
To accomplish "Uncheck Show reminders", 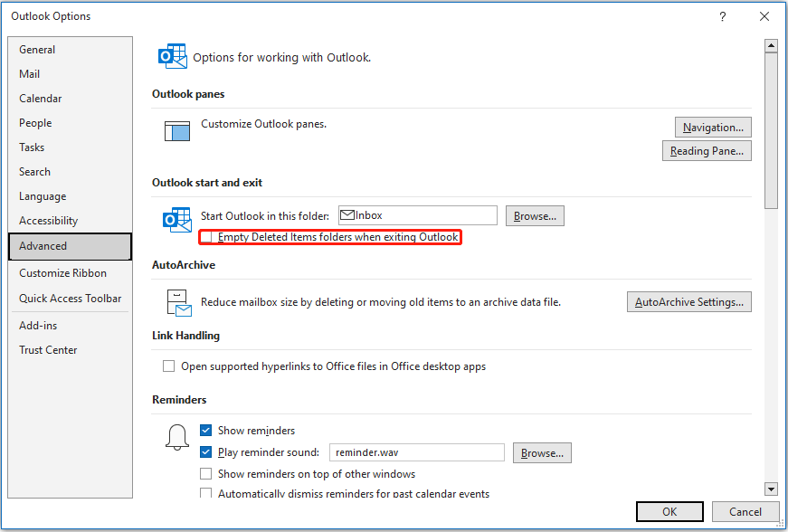I will coord(205,431).
